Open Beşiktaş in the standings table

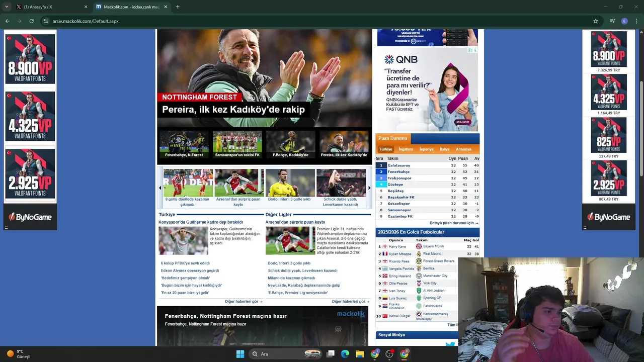pyautogui.click(x=395, y=191)
